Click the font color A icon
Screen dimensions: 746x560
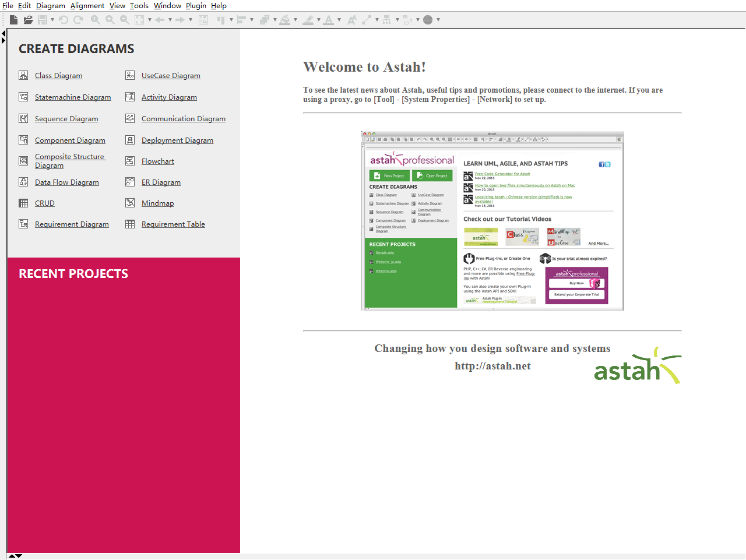click(329, 20)
